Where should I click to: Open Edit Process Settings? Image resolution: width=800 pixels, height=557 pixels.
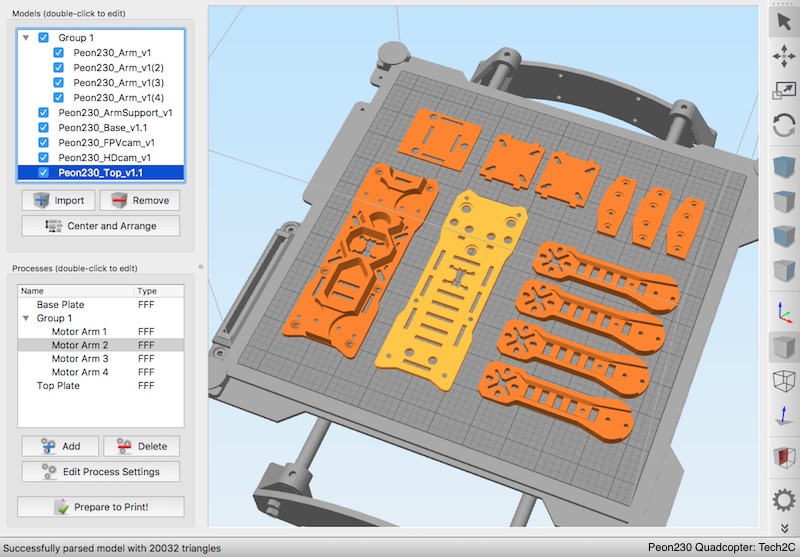coord(101,472)
